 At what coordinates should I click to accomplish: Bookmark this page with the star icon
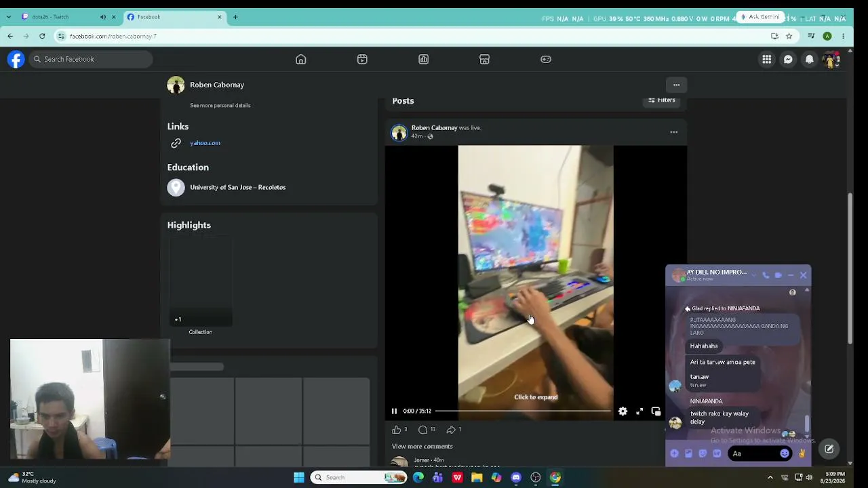pyautogui.click(x=789, y=36)
